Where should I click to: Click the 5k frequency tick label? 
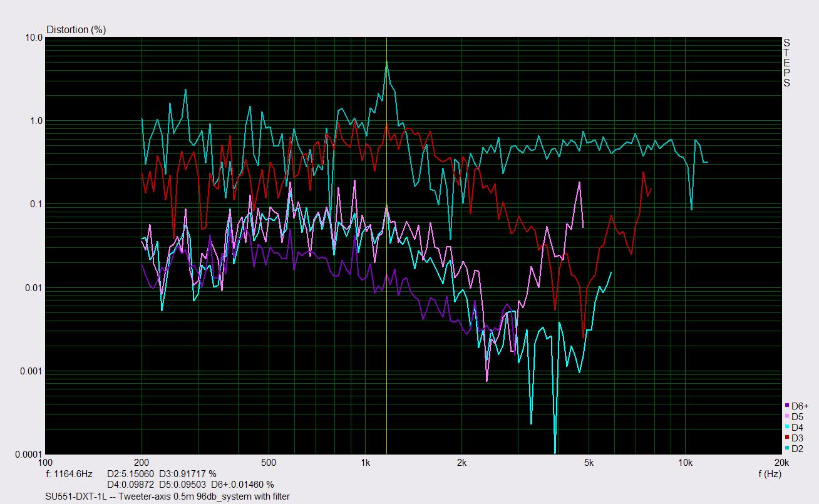[x=589, y=463]
